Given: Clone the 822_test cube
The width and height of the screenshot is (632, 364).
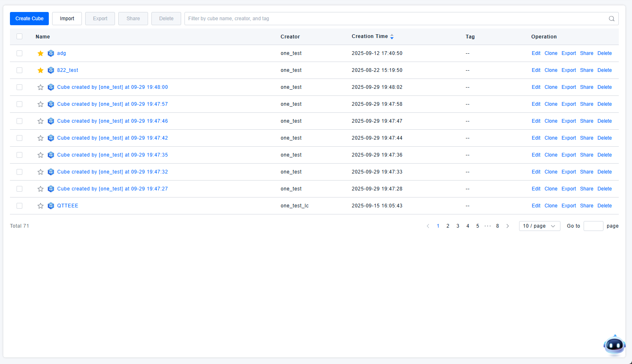Looking at the screenshot, I should coord(551,70).
